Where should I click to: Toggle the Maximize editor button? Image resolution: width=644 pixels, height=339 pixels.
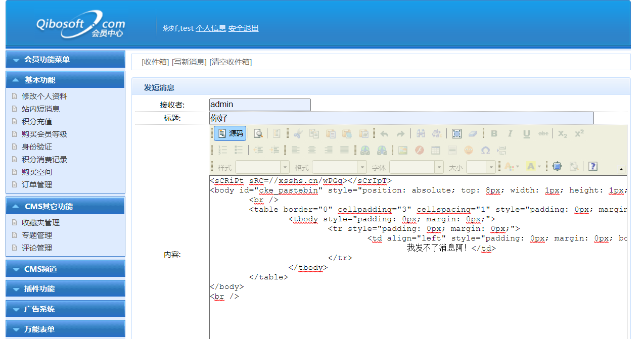[x=557, y=166]
